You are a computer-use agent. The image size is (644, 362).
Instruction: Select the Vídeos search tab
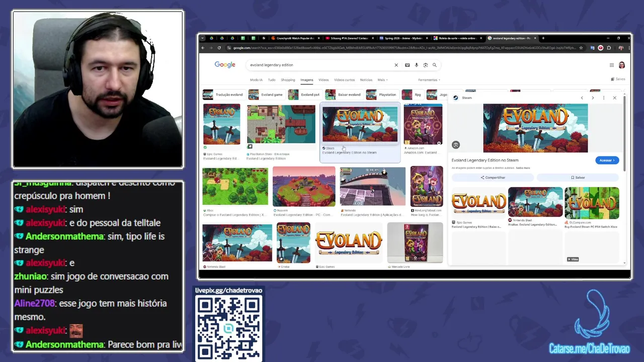324,80
